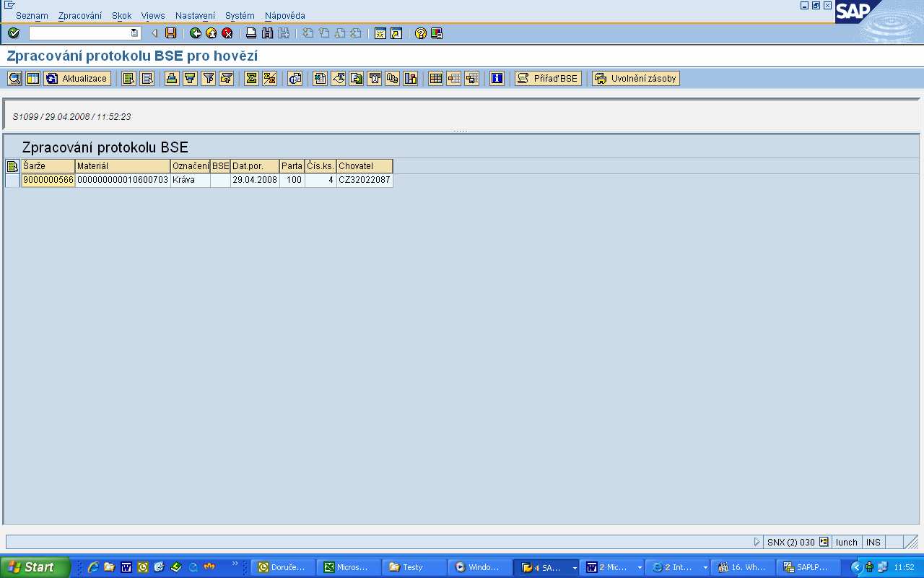This screenshot has height=578, width=924.
Task: Open the yellow Help question mark icon
Action: 420,33
